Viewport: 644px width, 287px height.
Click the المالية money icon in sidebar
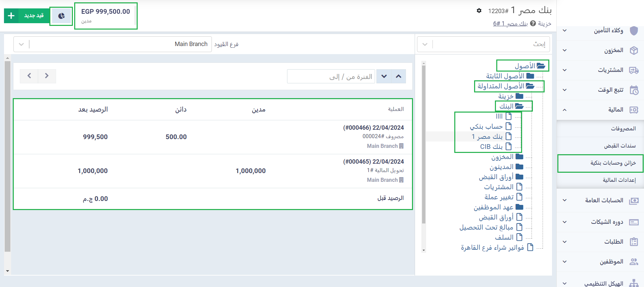click(634, 110)
